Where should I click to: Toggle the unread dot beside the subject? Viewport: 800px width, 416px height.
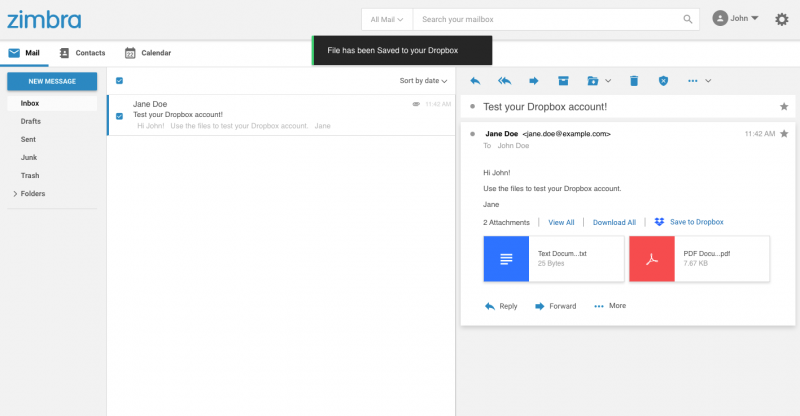(472, 107)
